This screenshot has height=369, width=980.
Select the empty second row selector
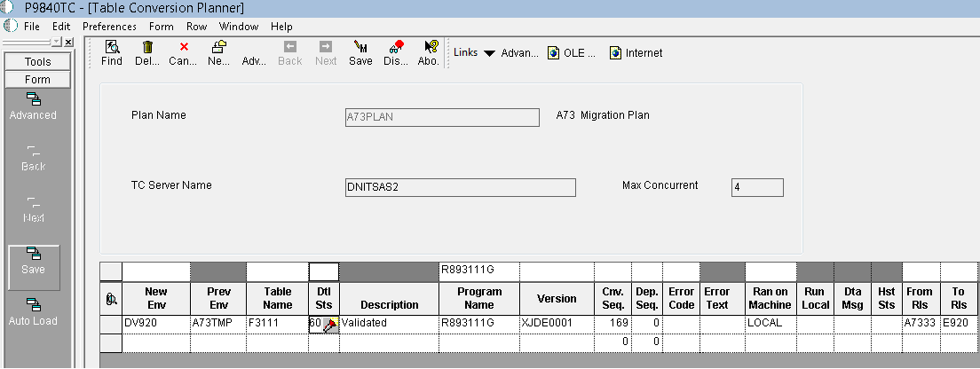tap(111, 342)
